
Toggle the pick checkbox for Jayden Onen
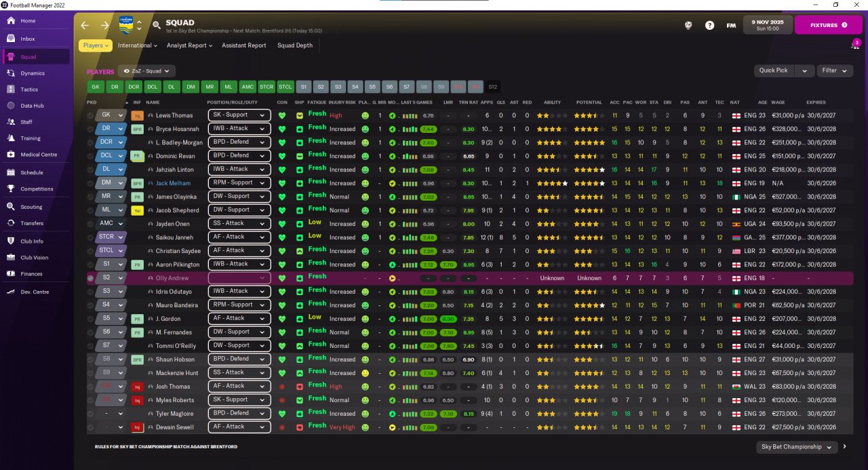91,224
